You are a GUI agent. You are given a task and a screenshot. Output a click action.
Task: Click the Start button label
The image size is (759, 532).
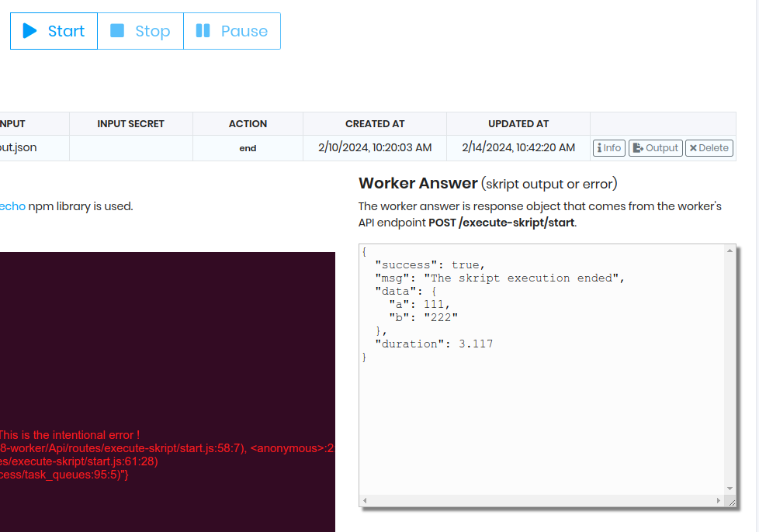click(66, 31)
